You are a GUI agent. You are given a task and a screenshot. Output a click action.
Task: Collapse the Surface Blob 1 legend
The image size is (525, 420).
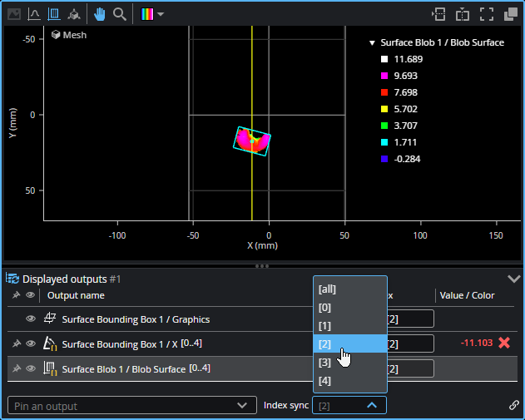(x=372, y=42)
